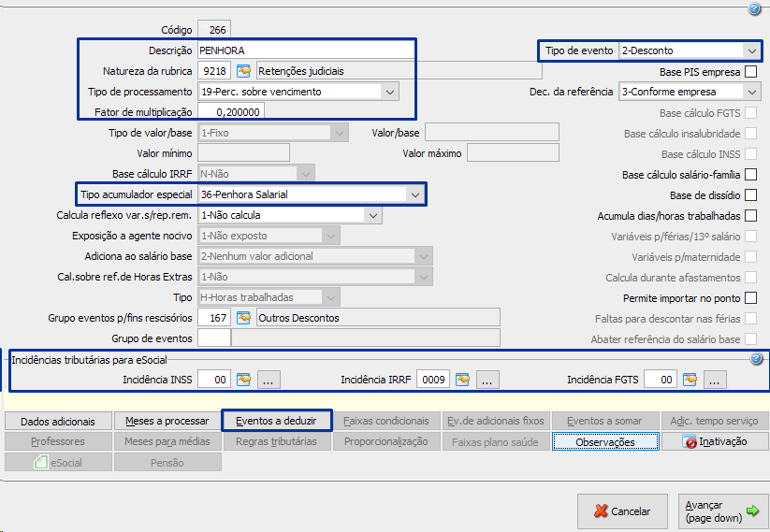Click the Valor mínimo field
770x532 pixels.
pyautogui.click(x=243, y=153)
